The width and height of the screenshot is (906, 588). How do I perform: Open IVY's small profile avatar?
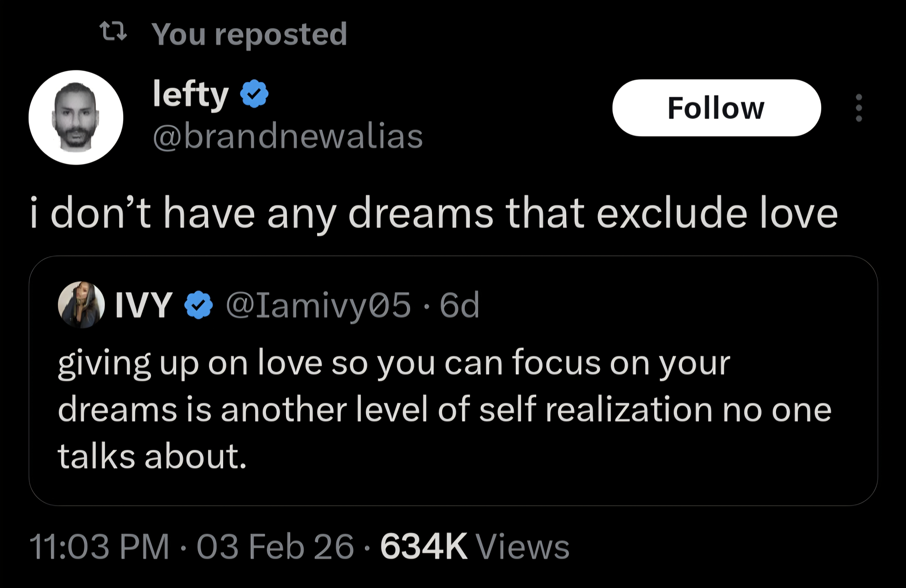coord(81,304)
